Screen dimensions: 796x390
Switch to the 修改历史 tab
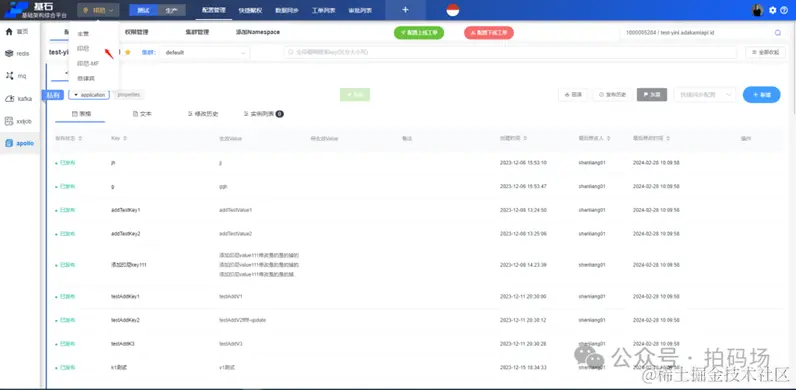point(203,114)
